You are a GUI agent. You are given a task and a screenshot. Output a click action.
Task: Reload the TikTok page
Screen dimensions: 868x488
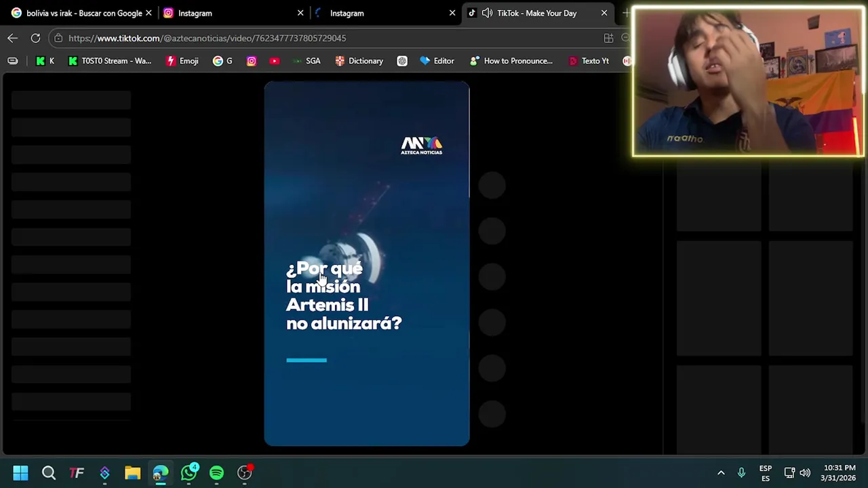pyautogui.click(x=35, y=38)
